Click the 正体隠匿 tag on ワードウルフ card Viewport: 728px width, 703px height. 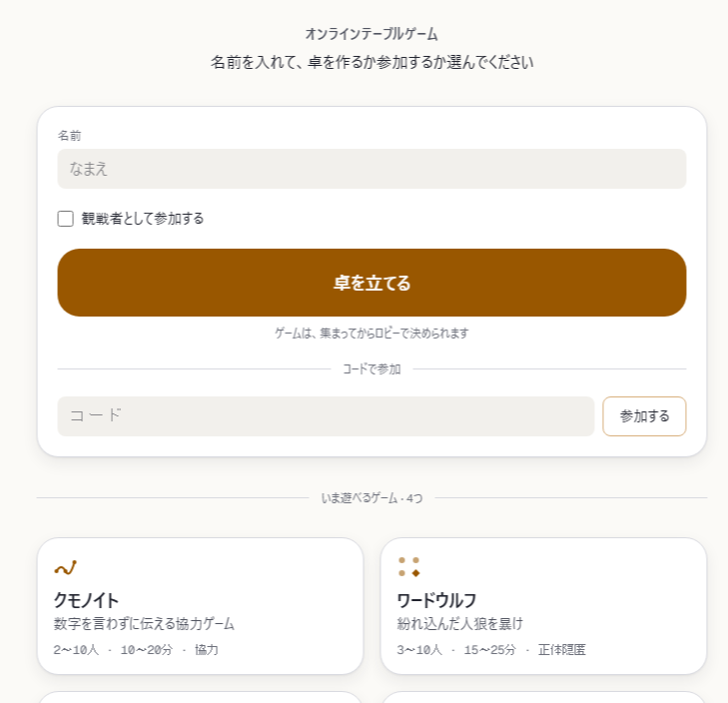tap(562, 650)
